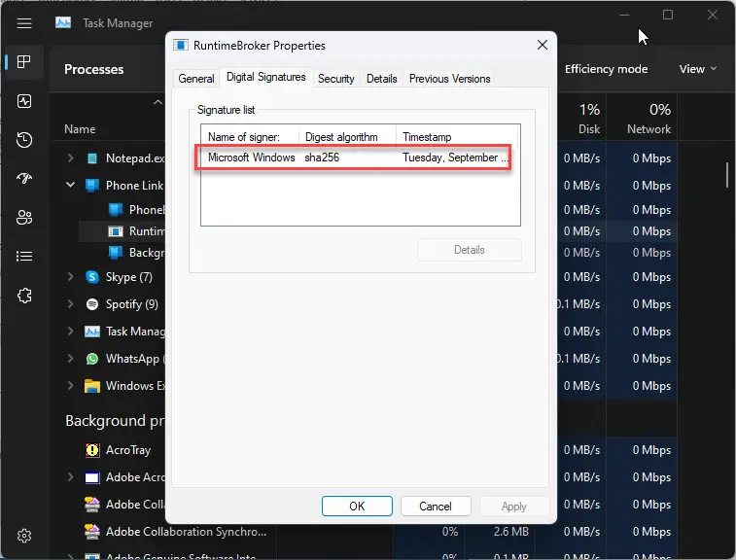This screenshot has height=560, width=736.
Task: Collapse the Phone Link process group
Action: pos(70,185)
